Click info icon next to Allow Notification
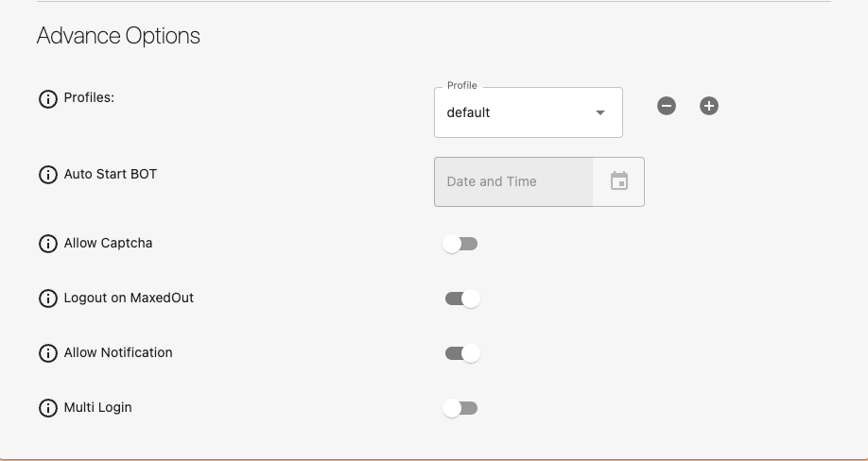 48,353
